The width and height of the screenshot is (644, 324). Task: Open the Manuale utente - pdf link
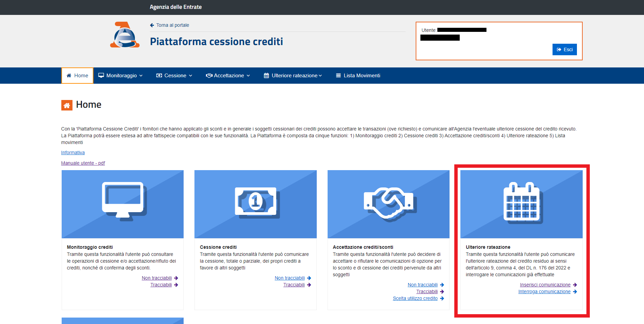tap(83, 163)
